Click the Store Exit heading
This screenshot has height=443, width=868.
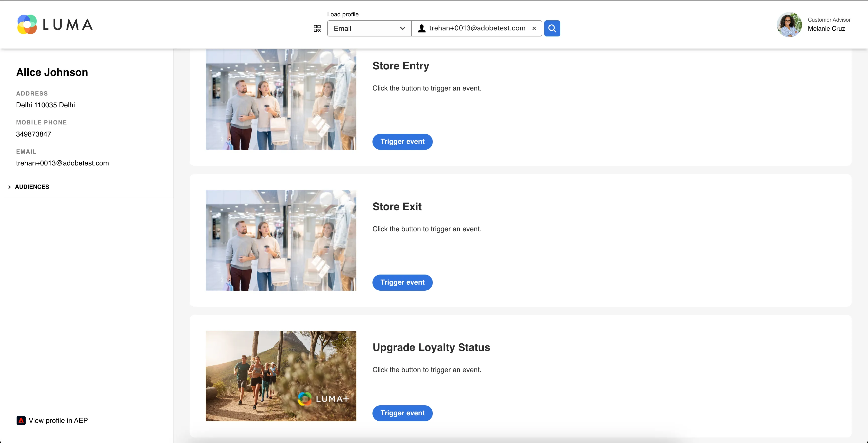tap(397, 206)
